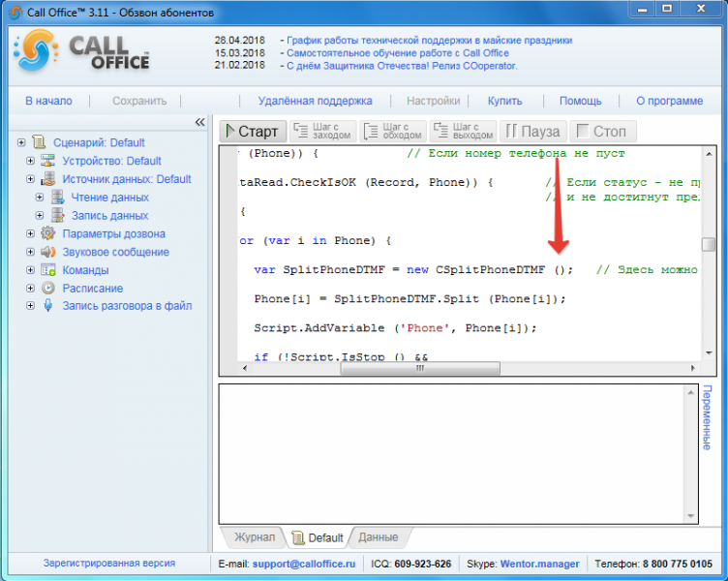Switch to the Журнал tab
This screenshot has width=728, height=581.
point(255,537)
